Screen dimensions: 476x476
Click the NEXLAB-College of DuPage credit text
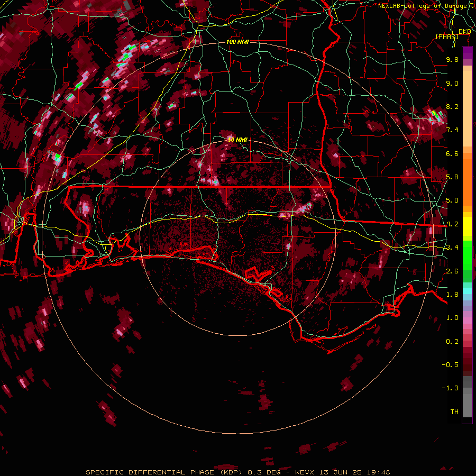[x=426, y=6]
